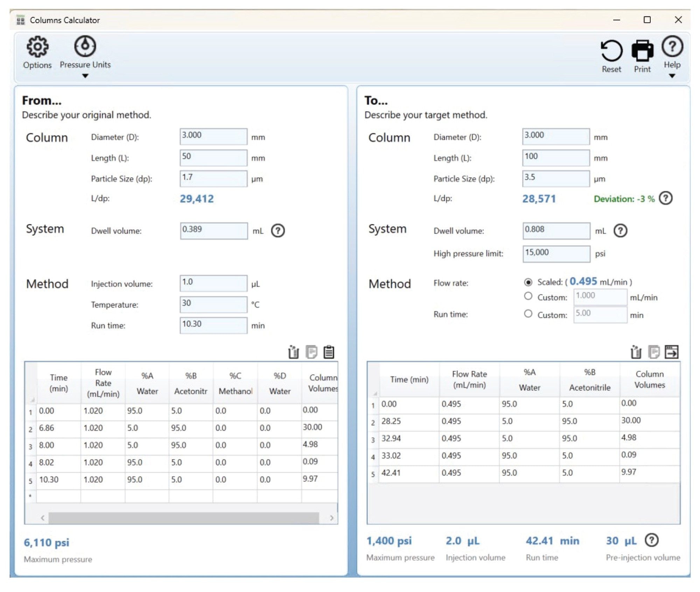Click the clear table icon above From table
Image resolution: width=700 pixels, height=592 pixels.
pyautogui.click(x=293, y=352)
